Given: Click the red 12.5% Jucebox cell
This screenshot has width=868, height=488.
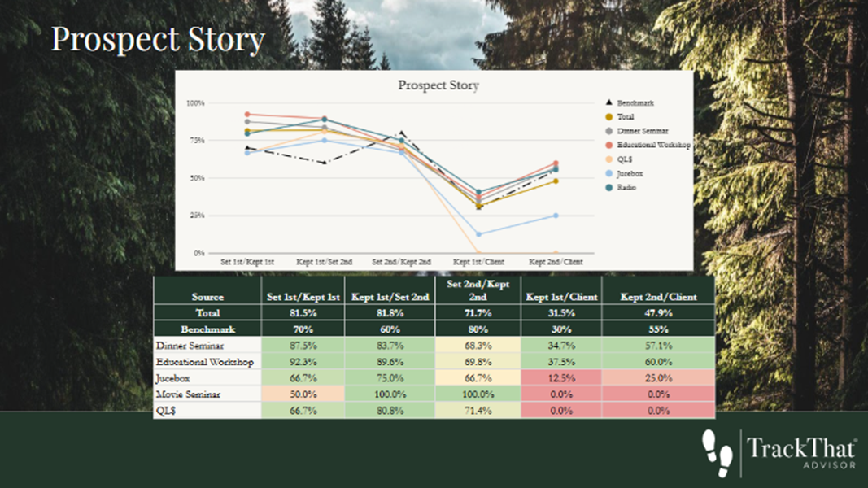Looking at the screenshot, I should click(x=559, y=378).
